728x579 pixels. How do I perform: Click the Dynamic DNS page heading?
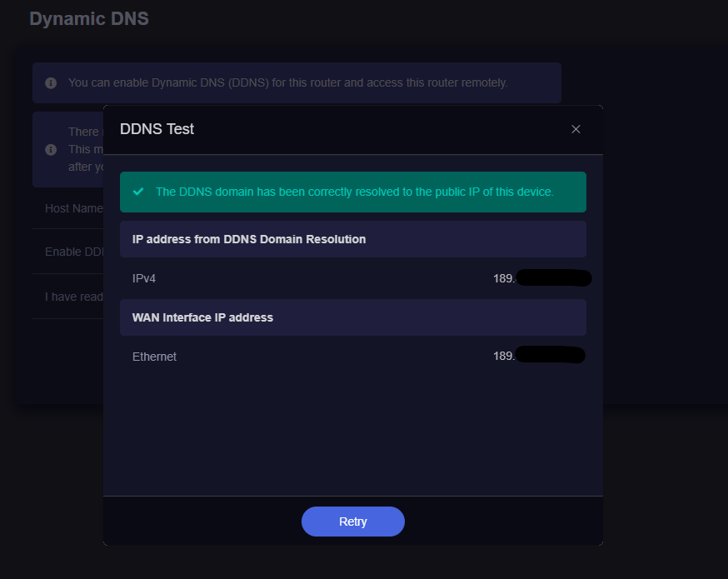click(x=89, y=18)
